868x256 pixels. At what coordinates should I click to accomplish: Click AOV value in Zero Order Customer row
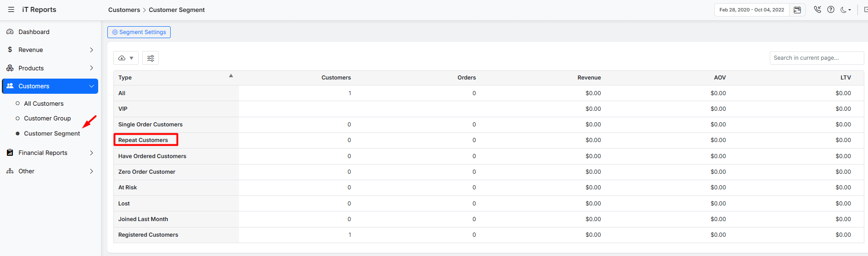718,172
